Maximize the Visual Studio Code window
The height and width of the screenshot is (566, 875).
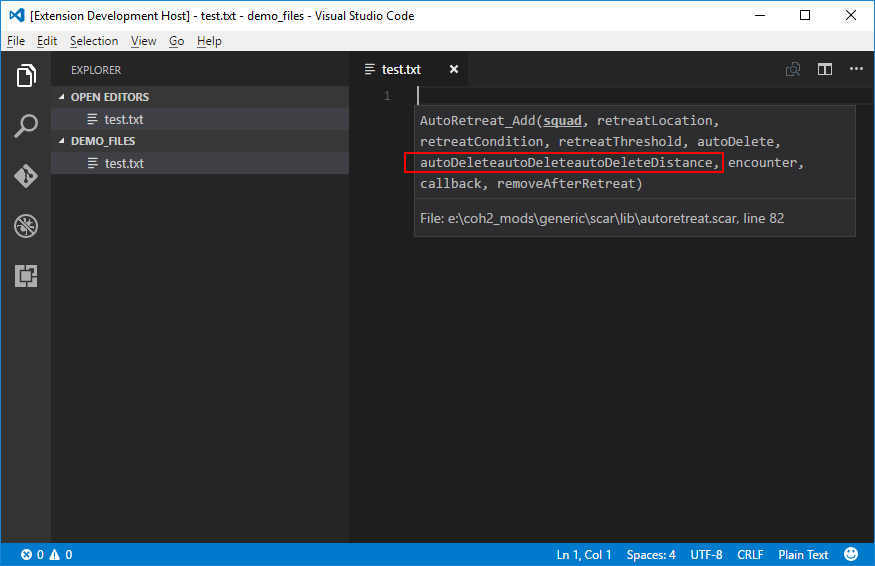pos(805,15)
